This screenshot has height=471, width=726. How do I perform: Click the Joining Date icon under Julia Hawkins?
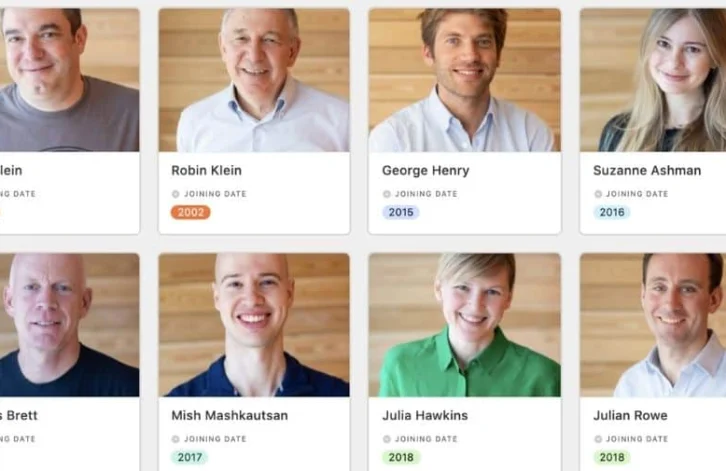tap(387, 439)
